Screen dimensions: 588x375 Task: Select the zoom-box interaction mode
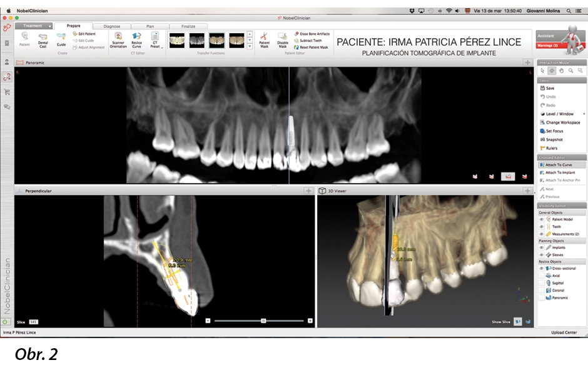point(580,71)
